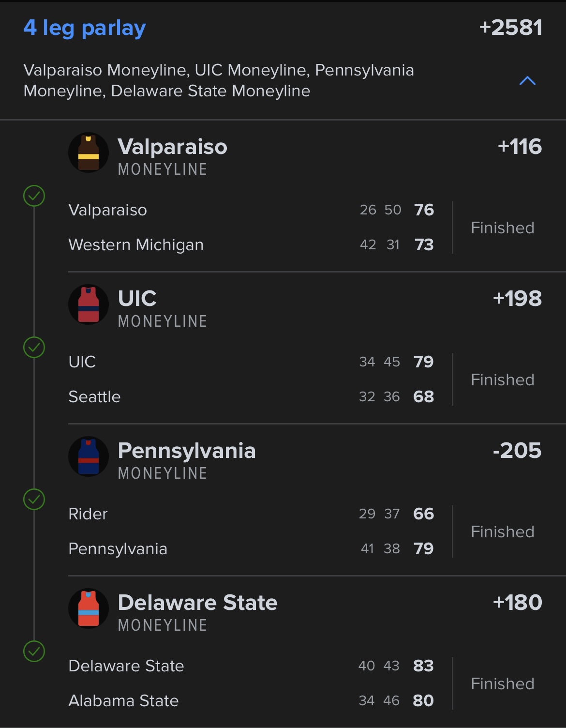
Task: Click the Delaware State orange jersey icon
Action: (x=89, y=609)
